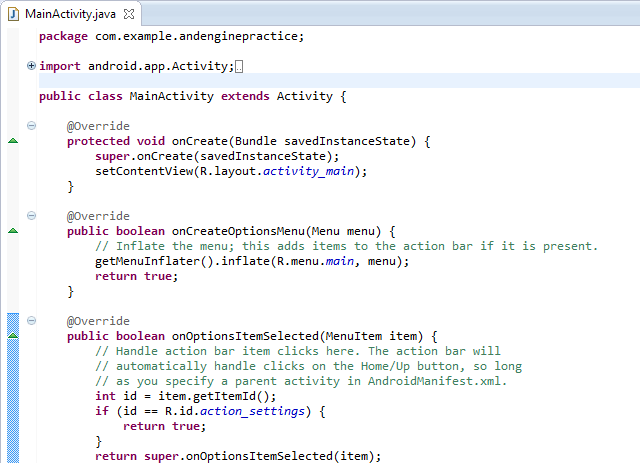Viewport: 640px width, 463px height.
Task: Close the MainActivity.java tab
Action: pos(129,14)
